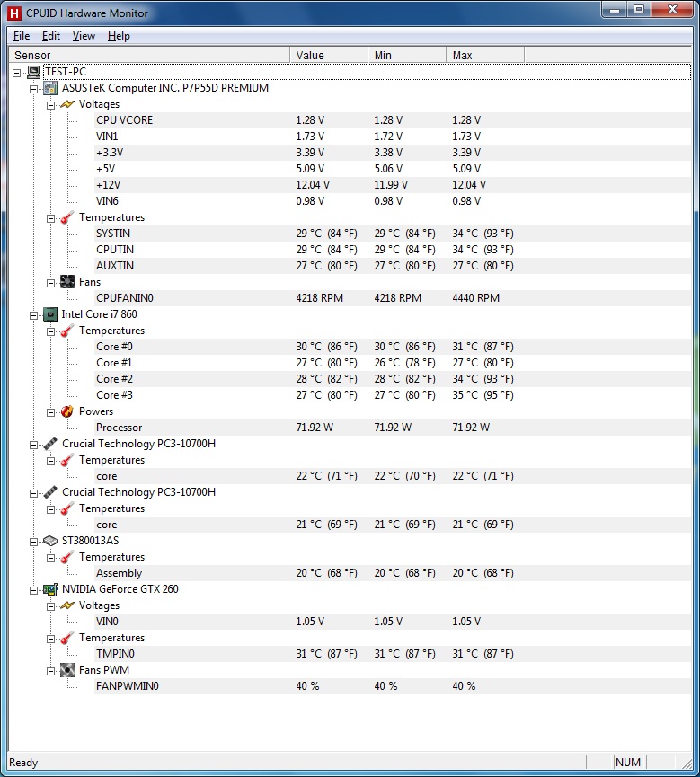Click the Intel Core i7 860 chip icon

[50, 314]
